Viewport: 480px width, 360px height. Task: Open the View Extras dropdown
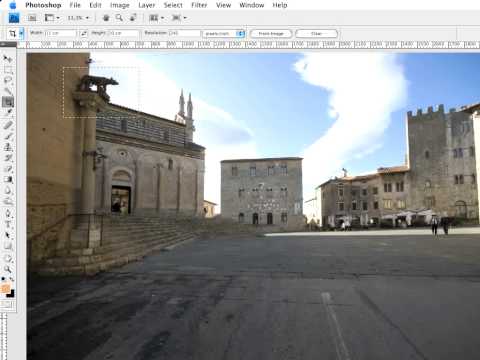(52, 18)
